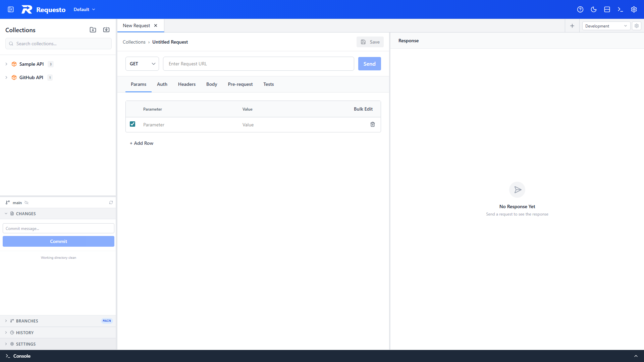Switch to the Tests tab
Image resolution: width=644 pixels, height=362 pixels.
pyautogui.click(x=269, y=84)
